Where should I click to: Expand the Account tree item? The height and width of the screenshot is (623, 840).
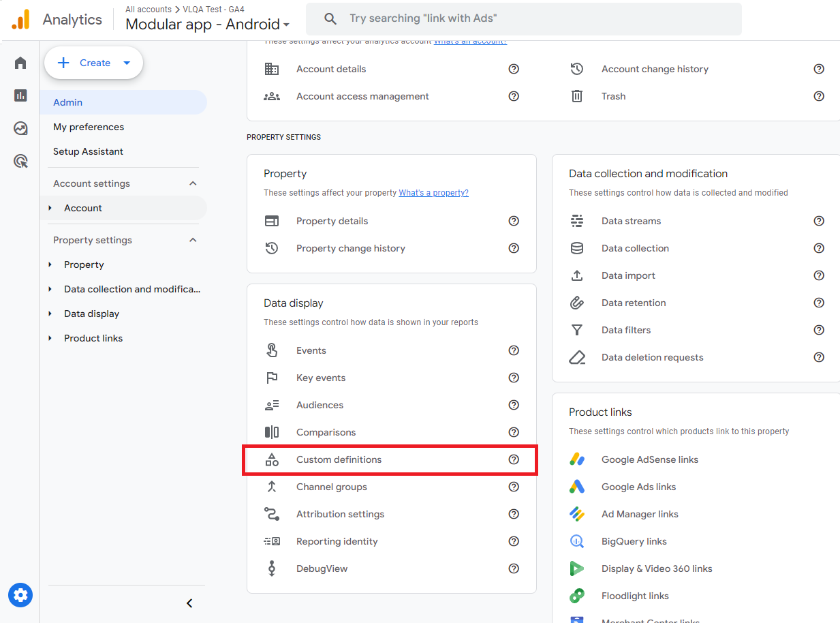point(50,208)
